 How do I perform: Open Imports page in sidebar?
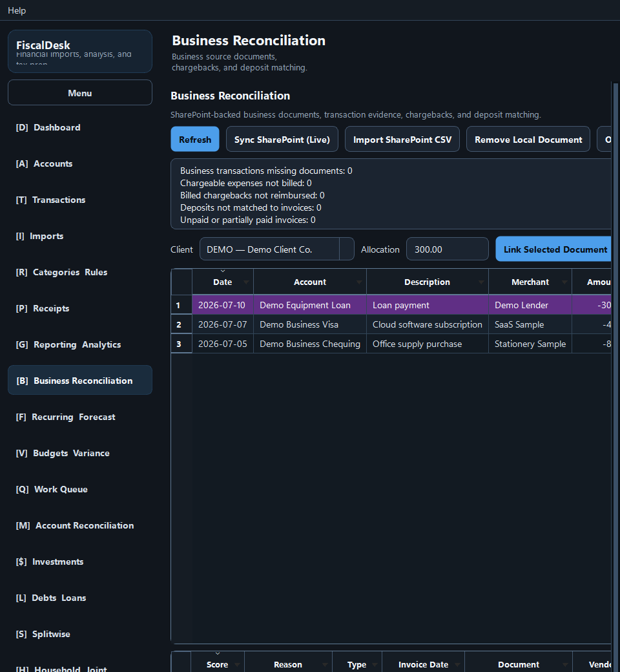click(x=79, y=236)
